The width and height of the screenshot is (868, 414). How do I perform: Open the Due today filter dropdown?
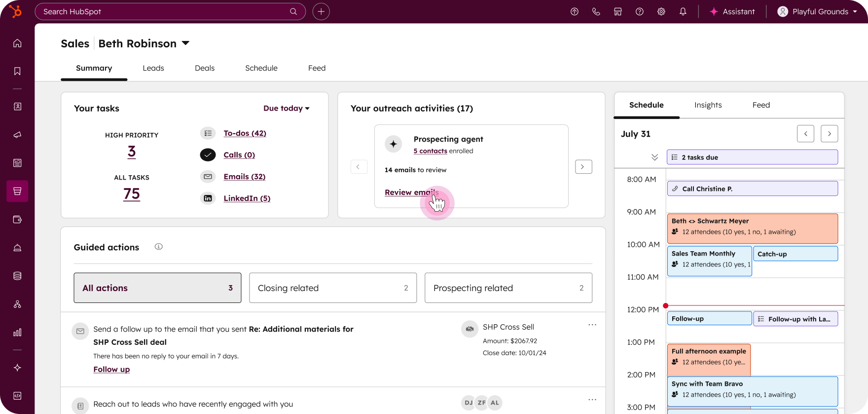point(287,108)
